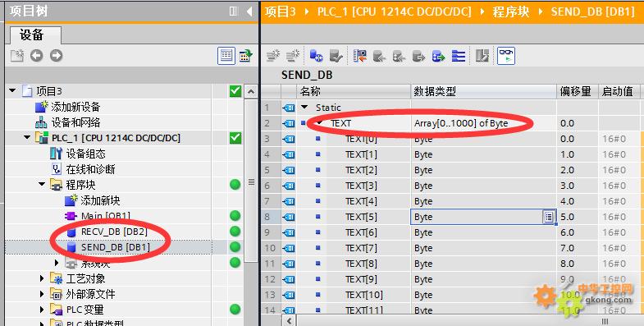Select the TEXT[3] name cell
The width and height of the screenshot is (644, 326).
(x=361, y=186)
